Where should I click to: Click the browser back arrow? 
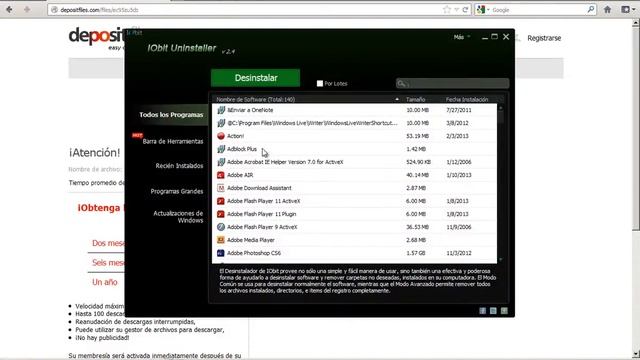tap(9, 9)
